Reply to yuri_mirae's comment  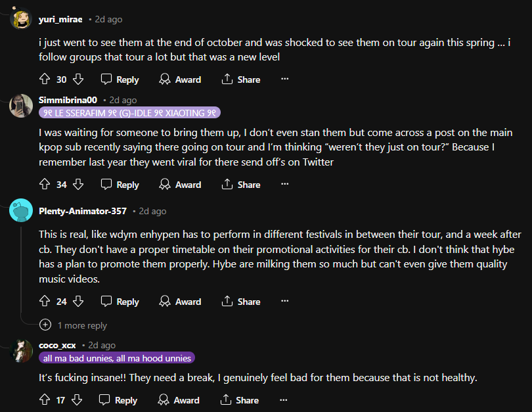click(x=120, y=80)
